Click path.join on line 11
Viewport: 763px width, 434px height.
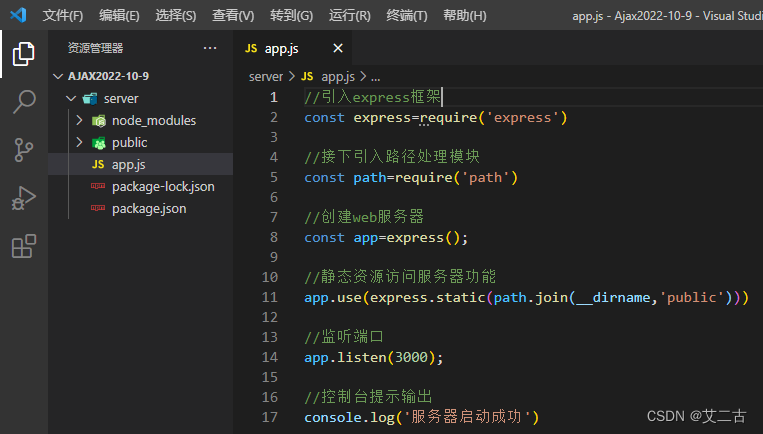point(530,297)
